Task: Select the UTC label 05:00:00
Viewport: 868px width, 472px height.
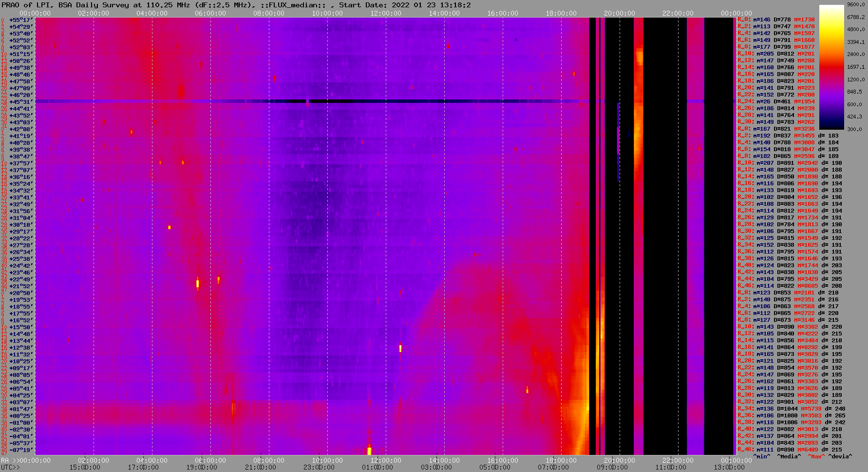Action: tap(494, 467)
